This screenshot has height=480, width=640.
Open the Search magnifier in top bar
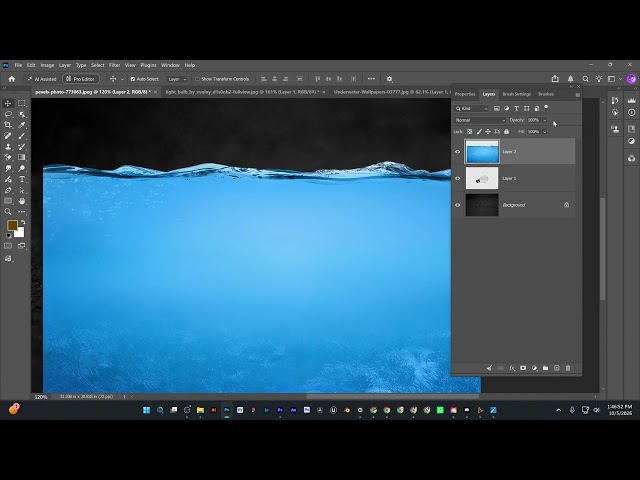pyautogui.click(x=585, y=79)
